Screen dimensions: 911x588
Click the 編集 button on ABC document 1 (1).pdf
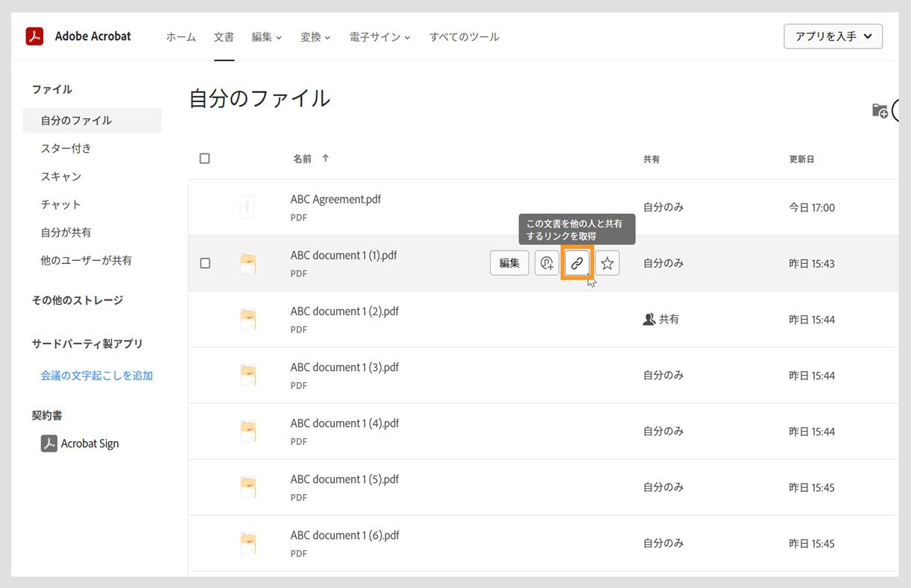pyautogui.click(x=509, y=262)
